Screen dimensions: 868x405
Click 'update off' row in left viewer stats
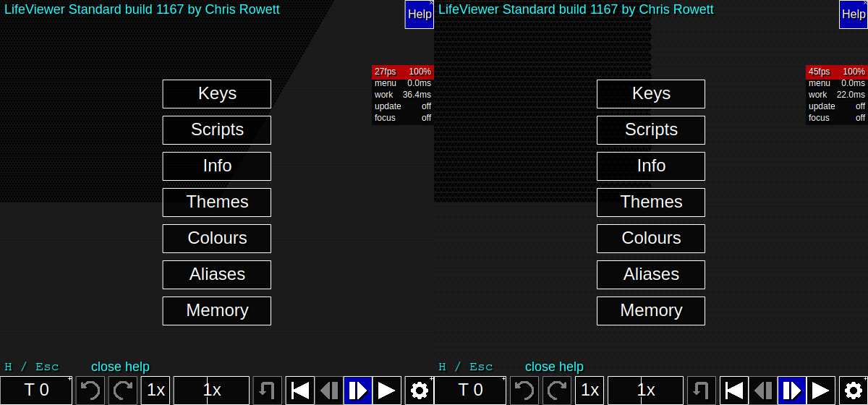[403, 106]
